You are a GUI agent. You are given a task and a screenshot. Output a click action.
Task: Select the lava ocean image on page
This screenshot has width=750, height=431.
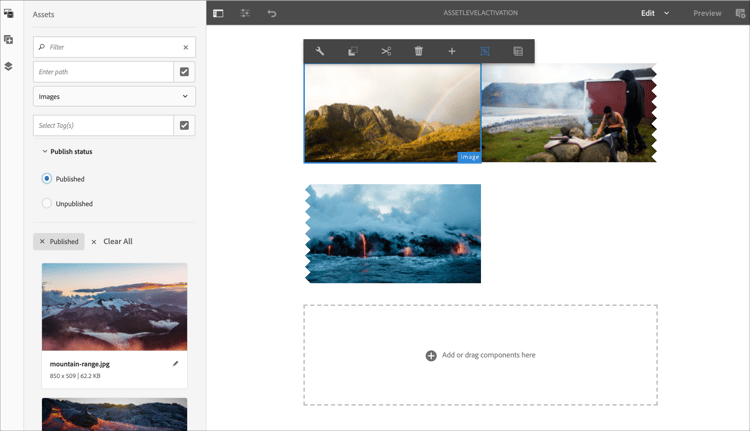coord(393,233)
